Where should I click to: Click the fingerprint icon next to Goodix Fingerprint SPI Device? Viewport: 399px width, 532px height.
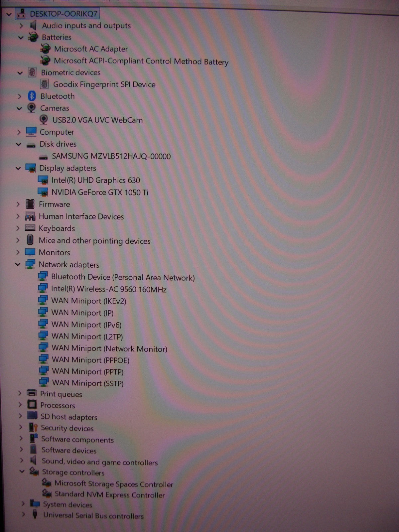pyautogui.click(x=44, y=84)
